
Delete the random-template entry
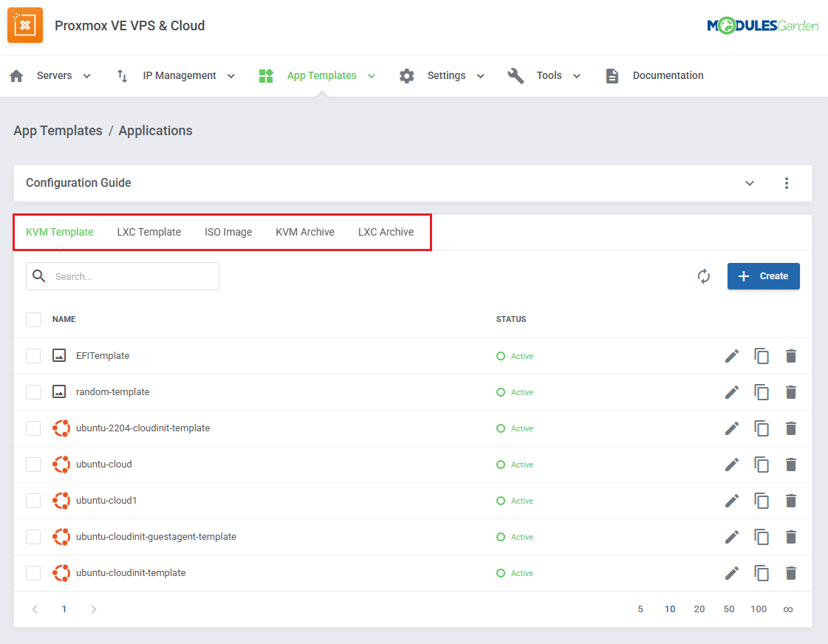[x=791, y=392]
